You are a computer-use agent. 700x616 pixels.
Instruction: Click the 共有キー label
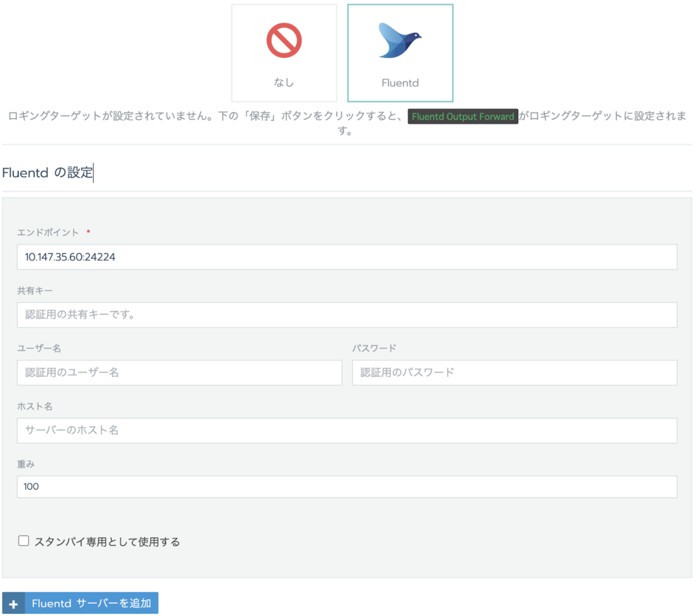(35, 290)
